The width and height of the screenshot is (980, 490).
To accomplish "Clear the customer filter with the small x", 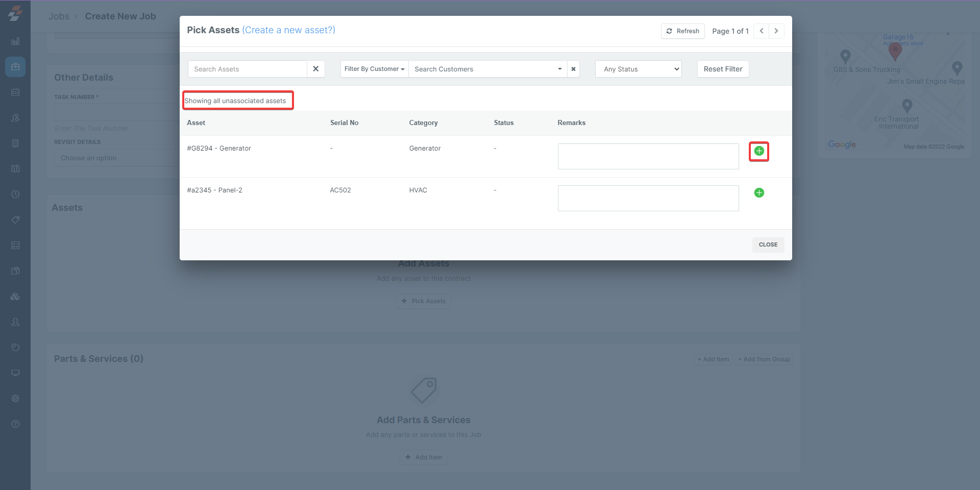I will (x=573, y=69).
